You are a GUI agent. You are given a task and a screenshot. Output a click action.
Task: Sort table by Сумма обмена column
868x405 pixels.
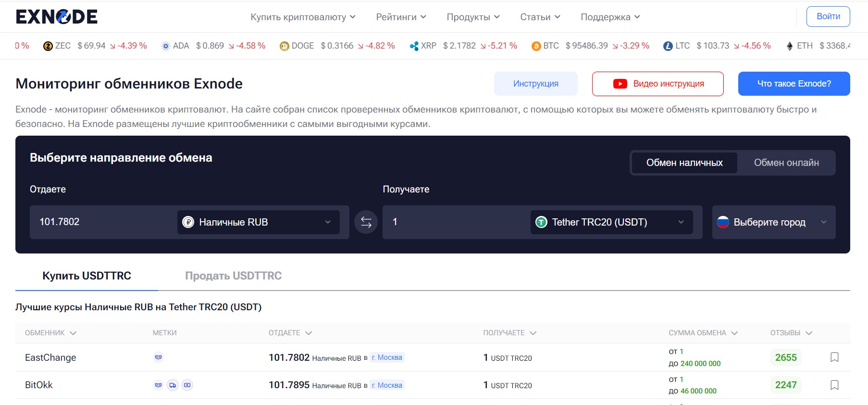[x=703, y=333]
